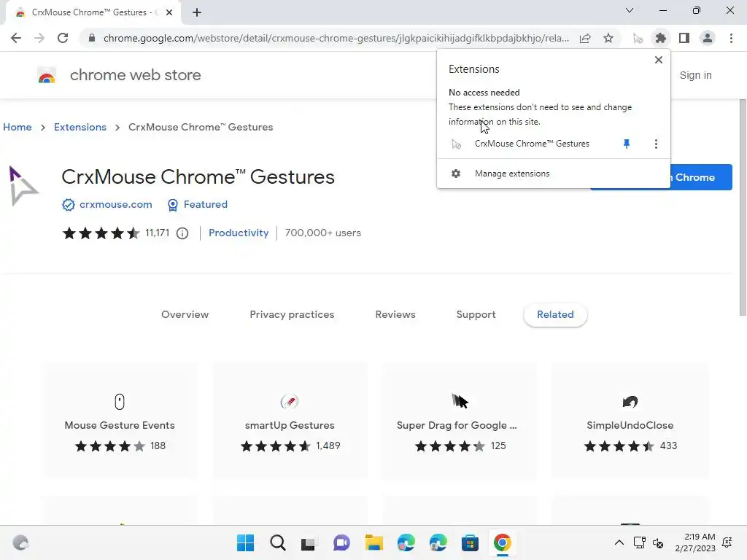Go to Extensions breadcrumb
747x560 pixels.
[x=80, y=127]
